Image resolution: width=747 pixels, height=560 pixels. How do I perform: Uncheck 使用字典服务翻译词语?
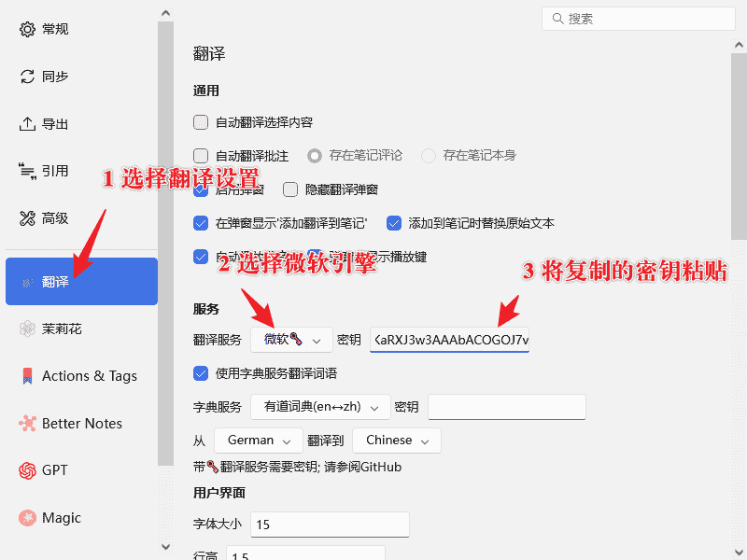200,373
